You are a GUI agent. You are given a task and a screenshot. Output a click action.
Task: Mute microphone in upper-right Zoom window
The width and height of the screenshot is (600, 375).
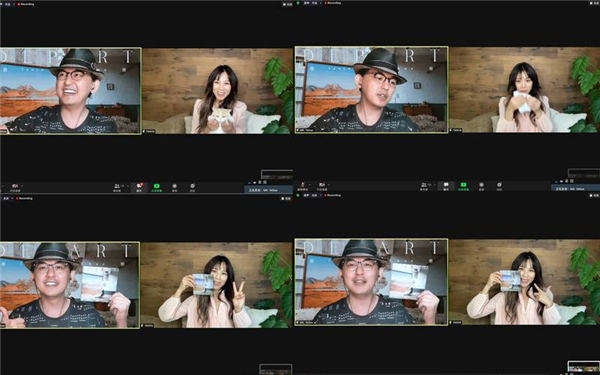point(302,186)
